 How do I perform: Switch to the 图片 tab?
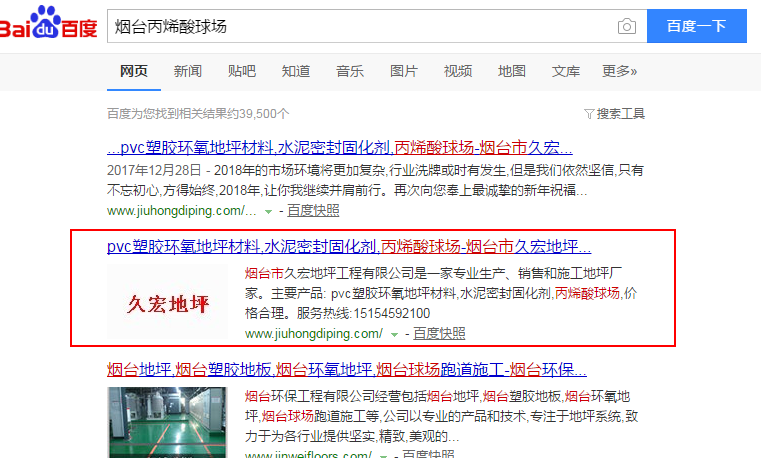tap(404, 71)
